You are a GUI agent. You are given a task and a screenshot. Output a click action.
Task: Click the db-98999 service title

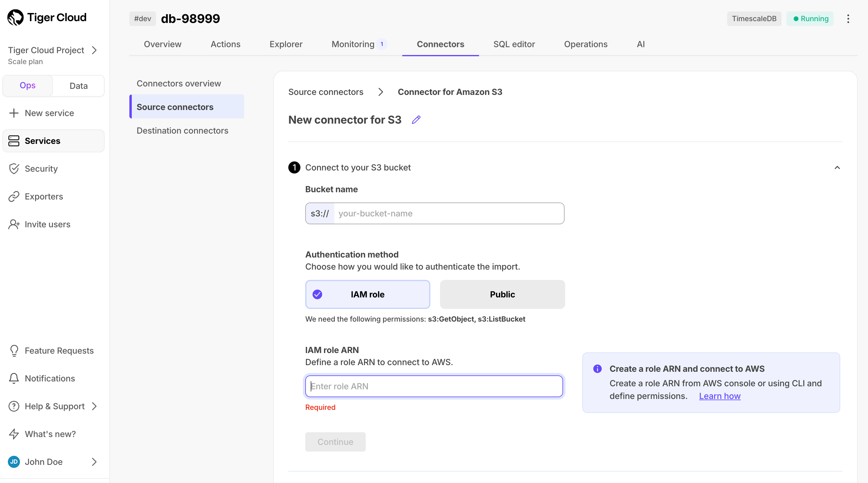coord(190,18)
